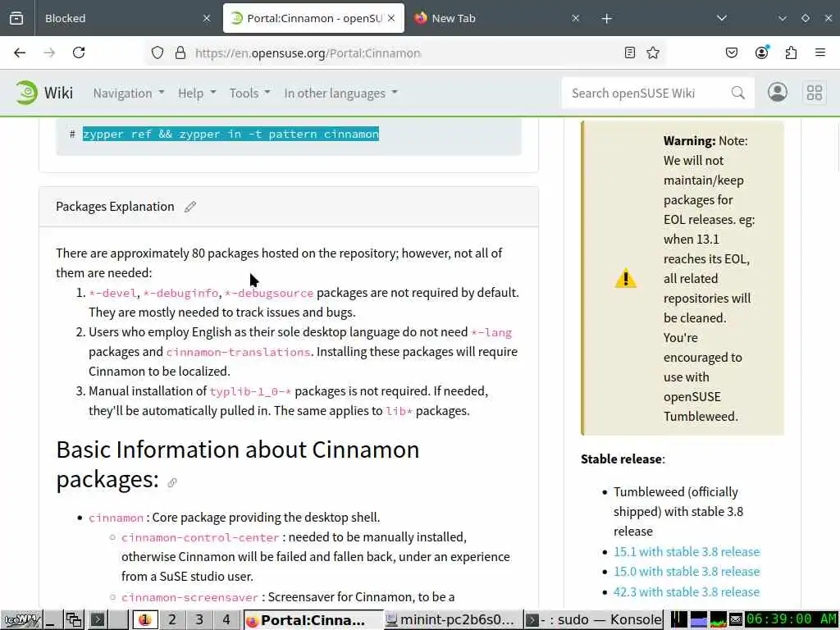Open a new tab with plus button

pos(606,19)
